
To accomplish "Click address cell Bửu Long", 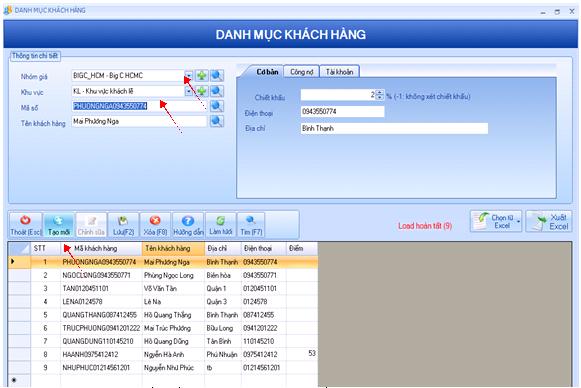I will click(x=219, y=328).
